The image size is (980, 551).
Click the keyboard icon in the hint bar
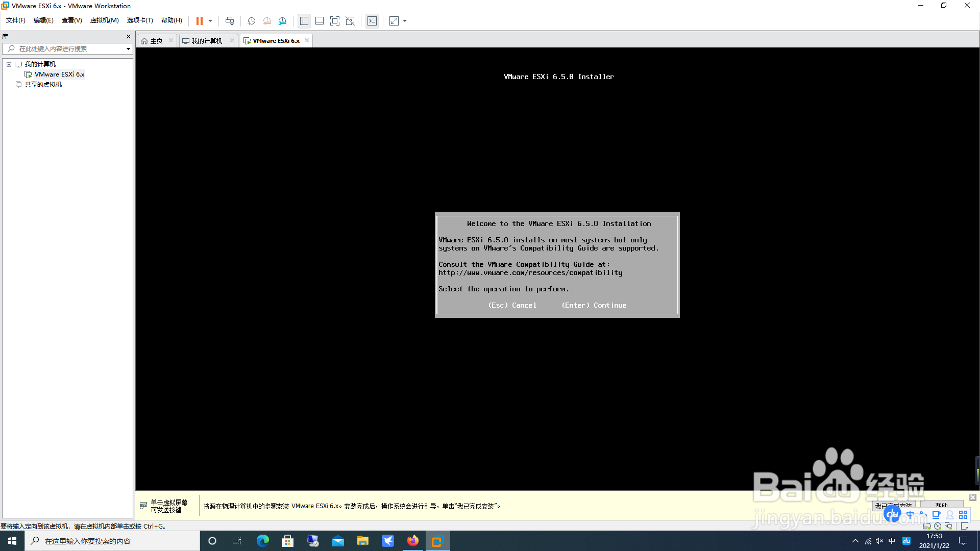tap(143, 506)
